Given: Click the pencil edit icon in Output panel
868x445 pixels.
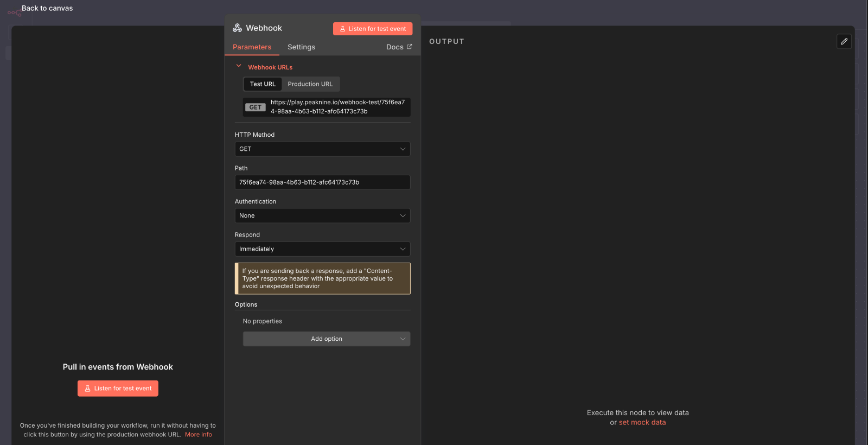Looking at the screenshot, I should point(844,41).
